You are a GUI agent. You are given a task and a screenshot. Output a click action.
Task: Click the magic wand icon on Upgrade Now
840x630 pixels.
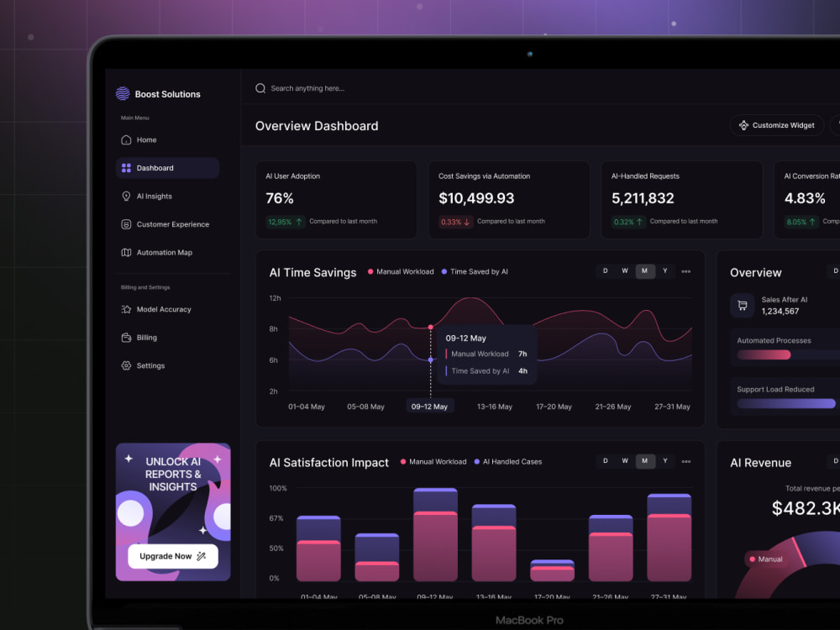pos(202,556)
